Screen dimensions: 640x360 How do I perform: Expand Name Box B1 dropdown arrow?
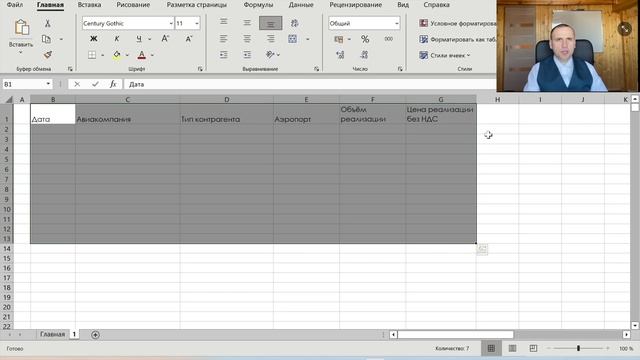click(x=48, y=84)
